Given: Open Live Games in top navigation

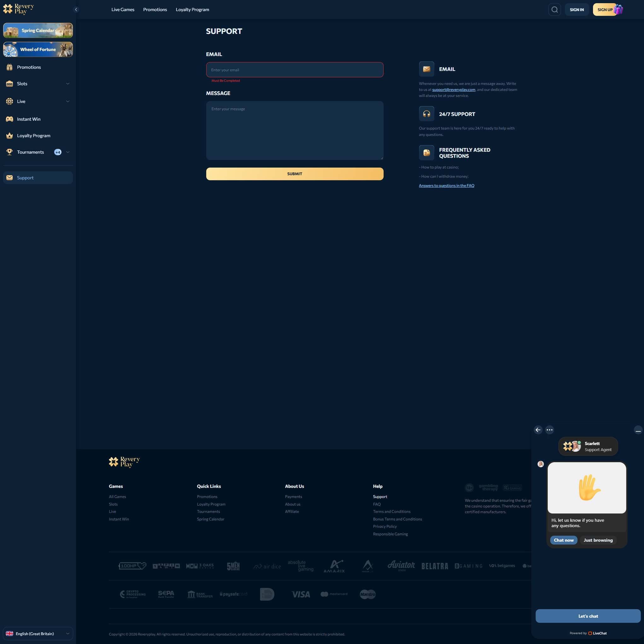Looking at the screenshot, I should pos(123,10).
